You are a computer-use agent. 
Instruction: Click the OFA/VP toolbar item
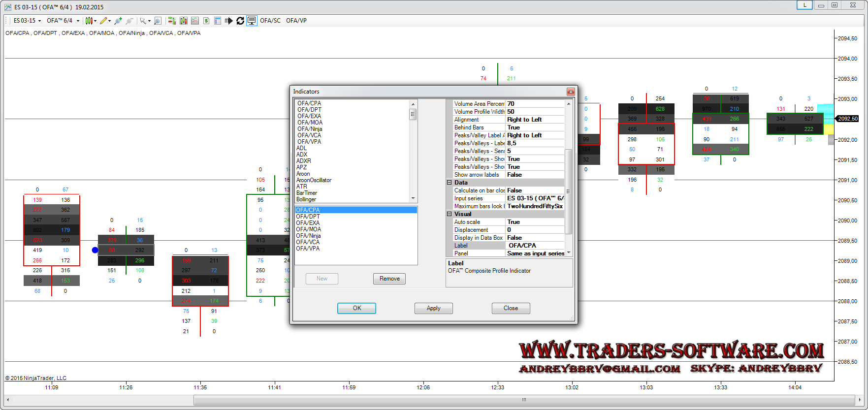(x=296, y=21)
